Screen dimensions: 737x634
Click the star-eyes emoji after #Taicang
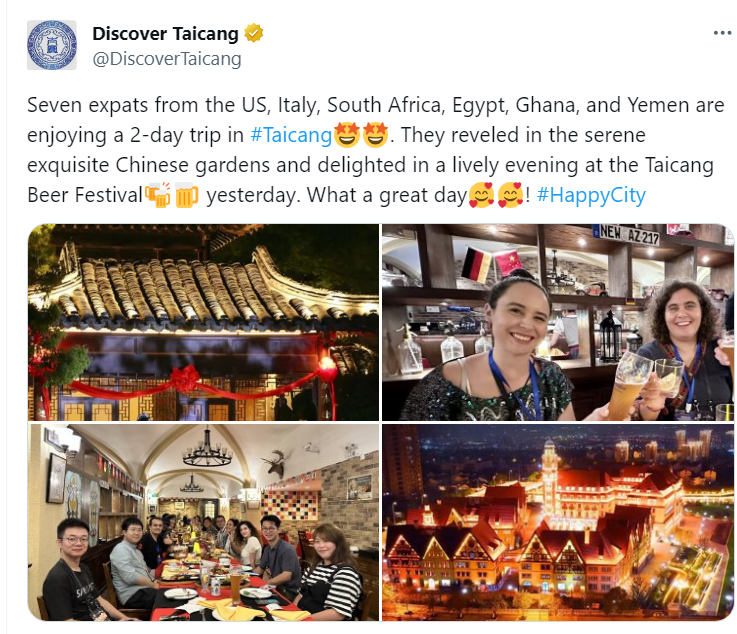point(346,135)
